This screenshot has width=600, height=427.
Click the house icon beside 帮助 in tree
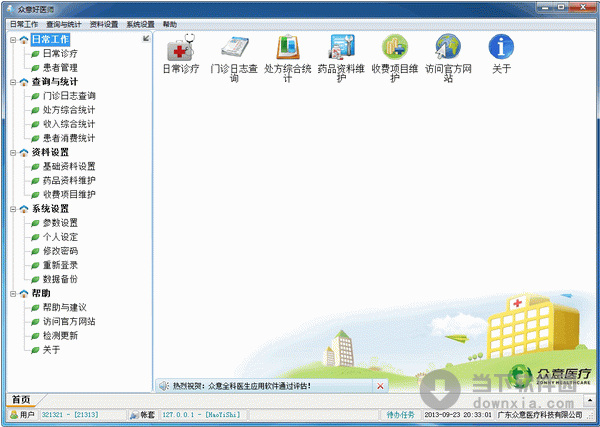click(x=24, y=293)
